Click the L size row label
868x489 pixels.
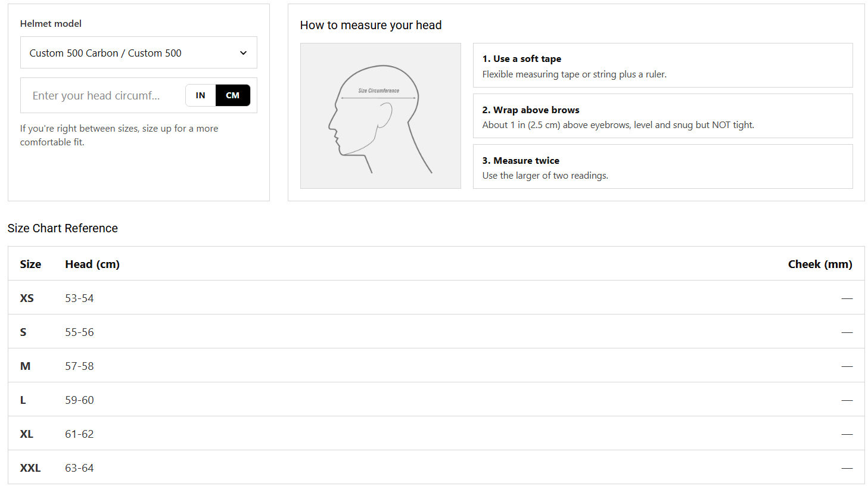(23, 400)
